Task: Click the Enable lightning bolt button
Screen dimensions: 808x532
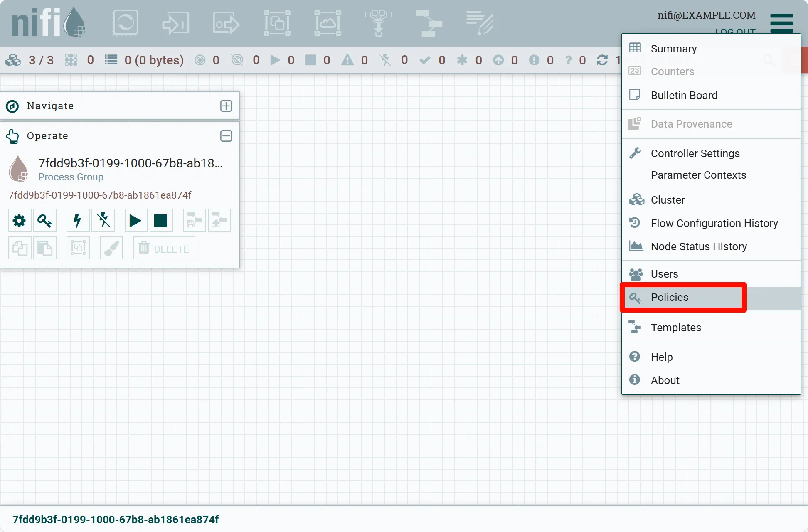Action: [78, 220]
